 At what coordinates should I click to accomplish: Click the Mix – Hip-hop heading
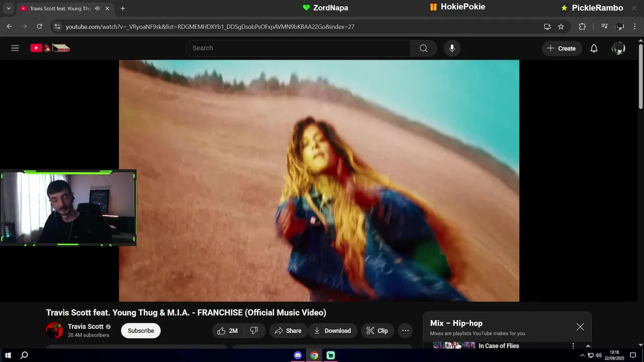456,323
